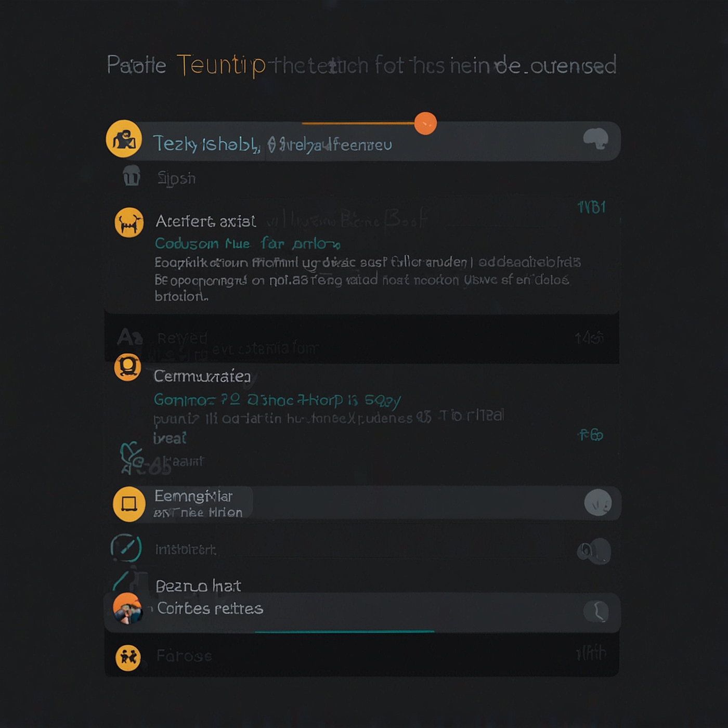Expand the "Bezno lnat" item
Viewport: 728px width, 728px height.
(198, 586)
